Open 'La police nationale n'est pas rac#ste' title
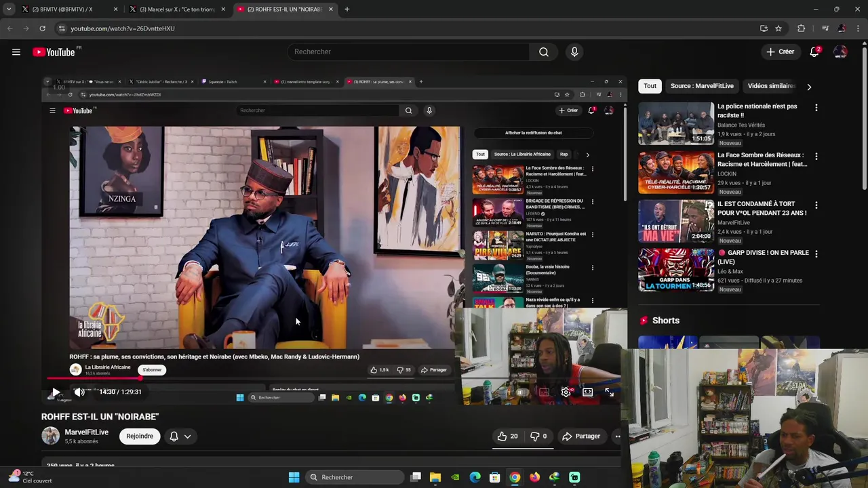868x488 pixels. (x=757, y=110)
